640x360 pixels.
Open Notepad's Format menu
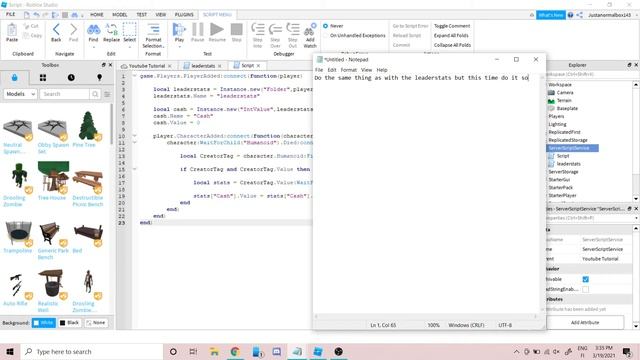[x=349, y=70]
